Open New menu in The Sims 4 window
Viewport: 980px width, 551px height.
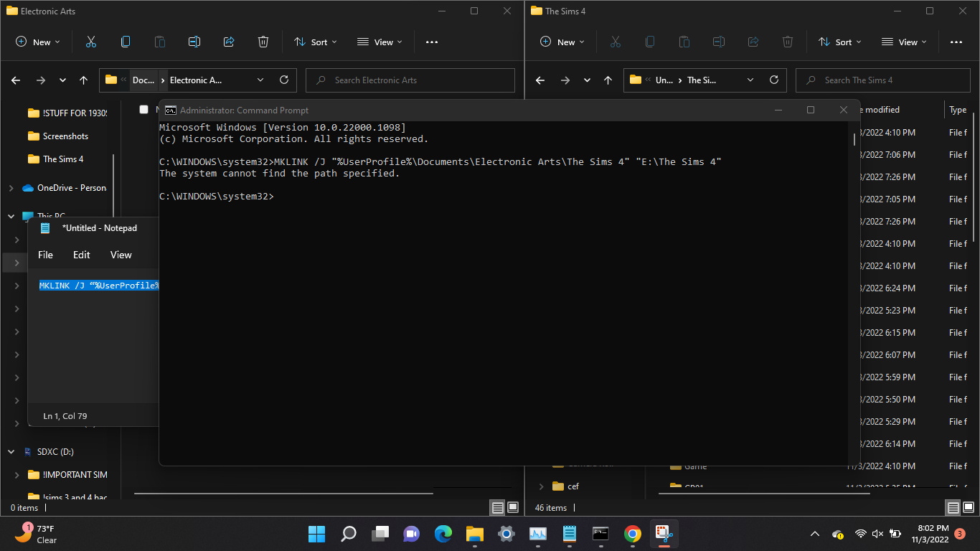[x=562, y=42]
